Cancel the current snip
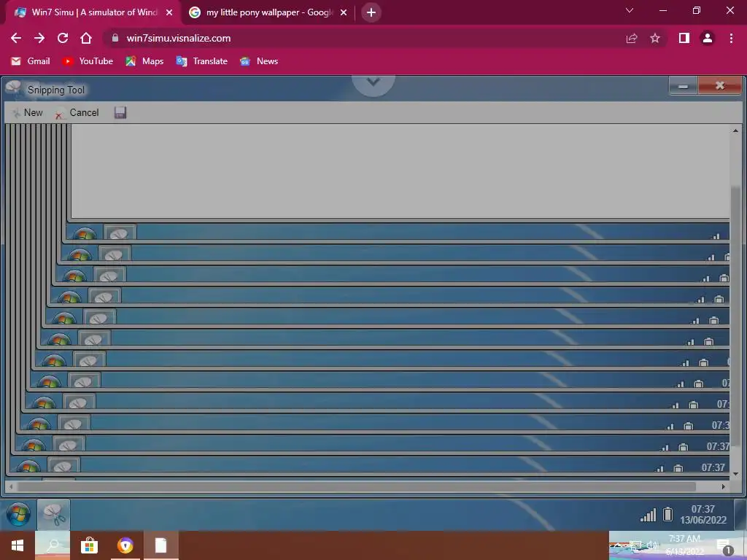This screenshot has width=747, height=560. pyautogui.click(x=77, y=113)
